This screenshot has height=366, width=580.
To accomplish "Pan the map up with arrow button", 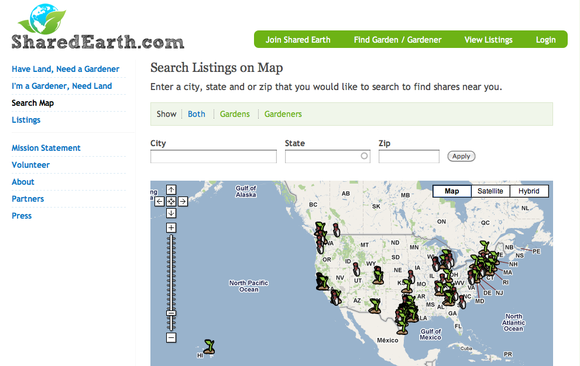I will 171,190.
